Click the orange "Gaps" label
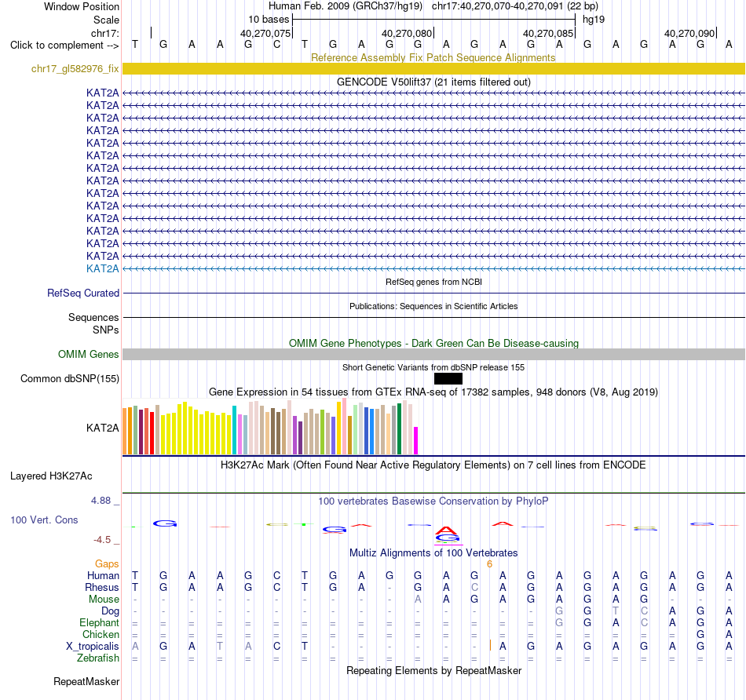This screenshot has width=746, height=700. pyautogui.click(x=107, y=564)
